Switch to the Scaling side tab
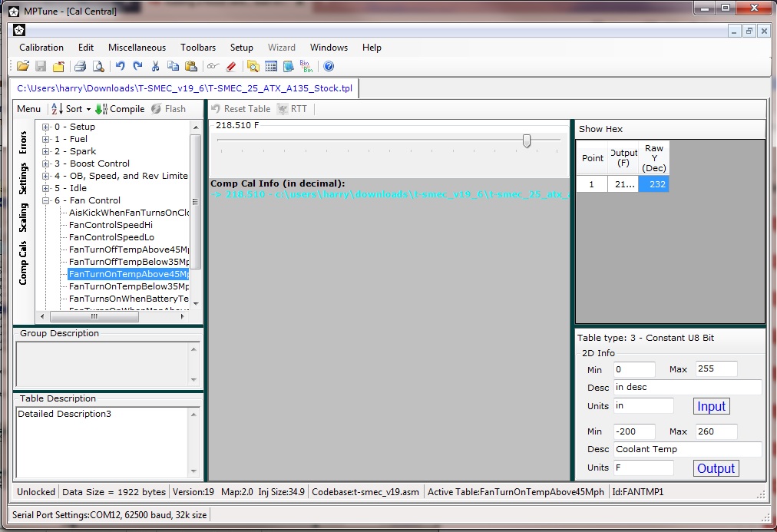 coord(23,217)
